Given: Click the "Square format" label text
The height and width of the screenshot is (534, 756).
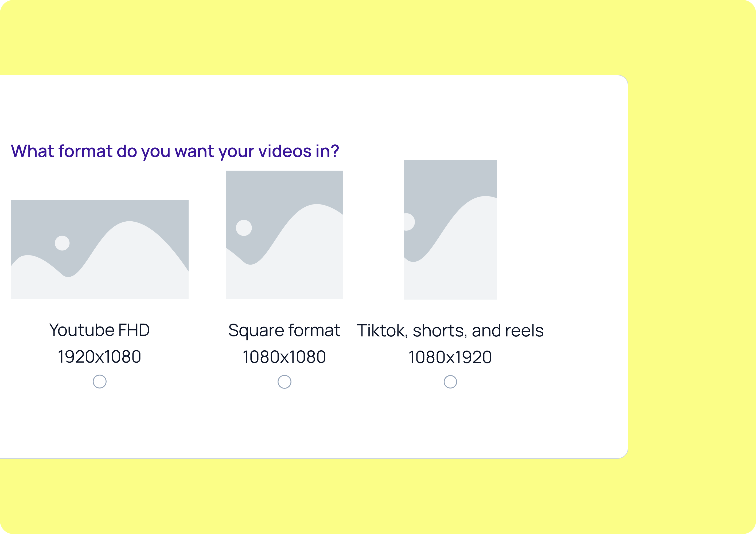Looking at the screenshot, I should 284,330.
